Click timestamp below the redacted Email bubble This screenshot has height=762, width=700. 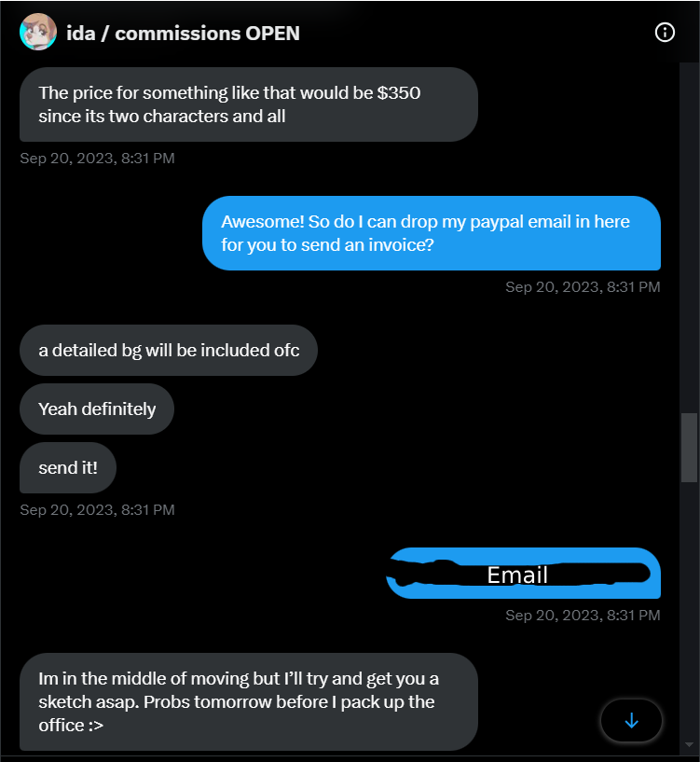(583, 616)
